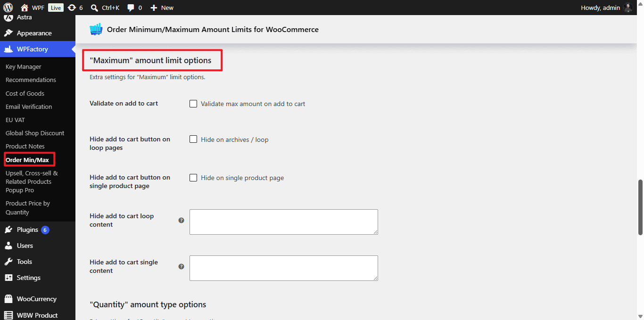Open Recommendations submenu item
644x320 pixels.
pos(31,80)
